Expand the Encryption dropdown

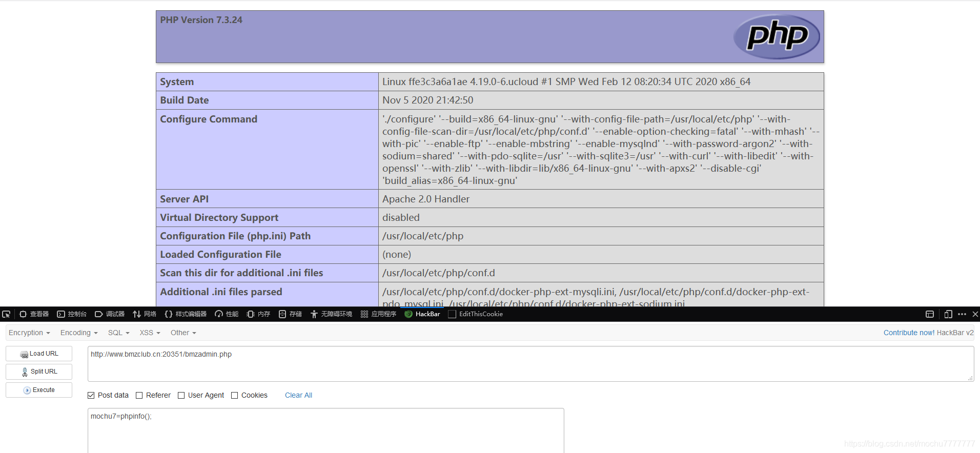click(x=29, y=333)
